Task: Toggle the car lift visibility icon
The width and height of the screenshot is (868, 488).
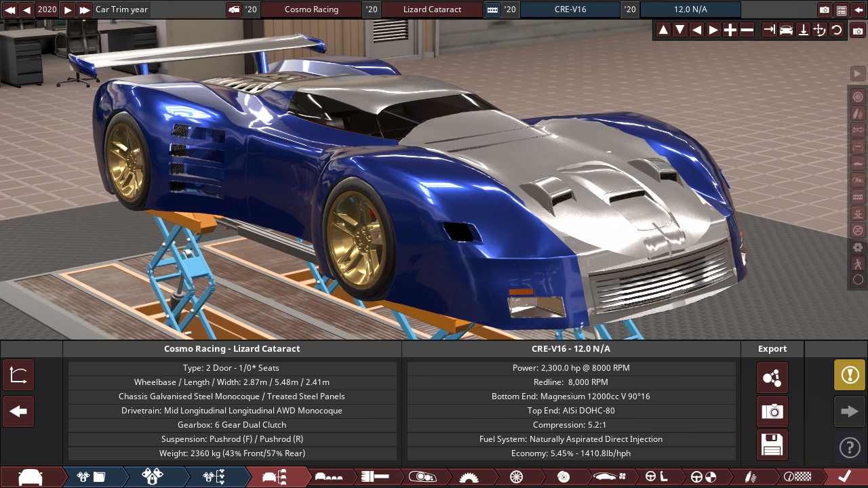Action: pos(858,213)
